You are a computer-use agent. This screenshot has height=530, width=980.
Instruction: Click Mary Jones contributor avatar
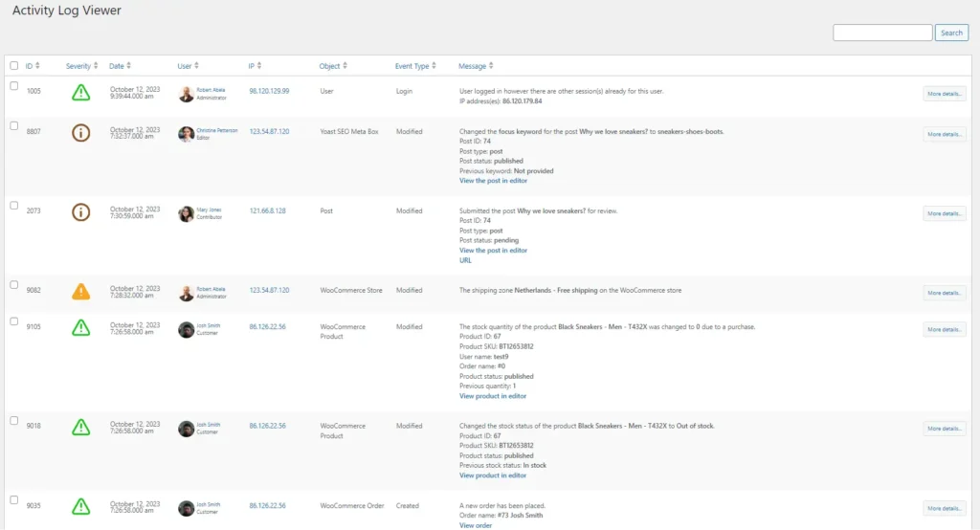[186, 213]
